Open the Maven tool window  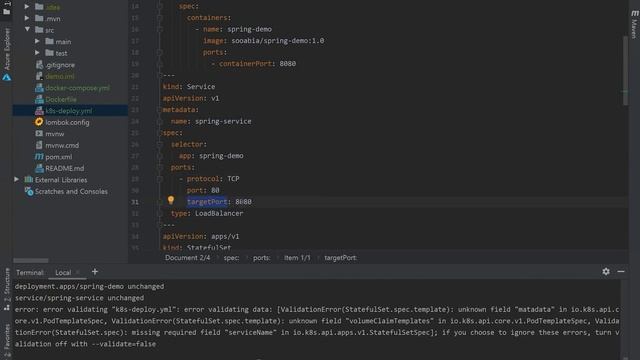coord(634,24)
